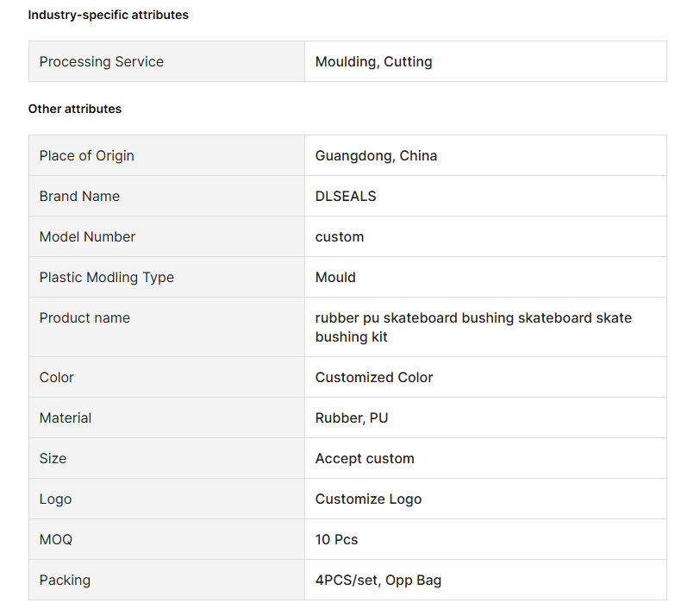Image resolution: width=700 pixels, height=609 pixels.
Task: Click the Rubber, PU material value
Action: 352,418
